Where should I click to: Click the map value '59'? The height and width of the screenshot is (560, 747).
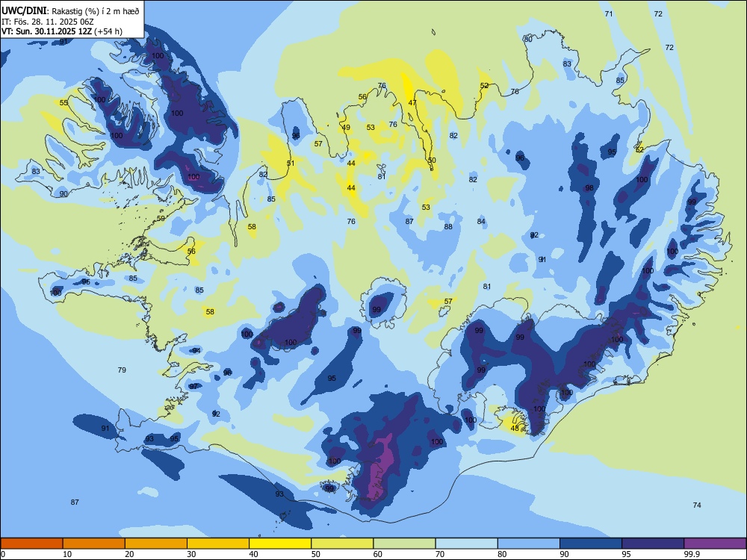161,219
